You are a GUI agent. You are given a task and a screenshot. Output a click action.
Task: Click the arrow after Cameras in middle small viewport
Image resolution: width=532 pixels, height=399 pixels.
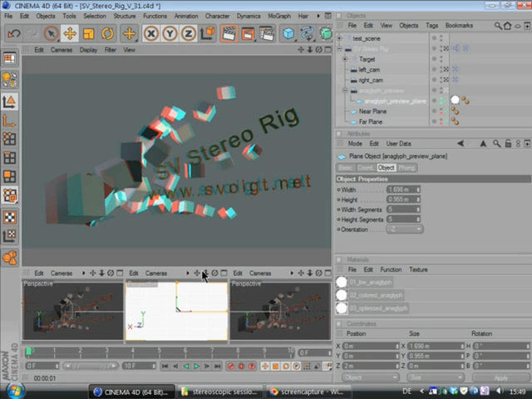(188, 273)
